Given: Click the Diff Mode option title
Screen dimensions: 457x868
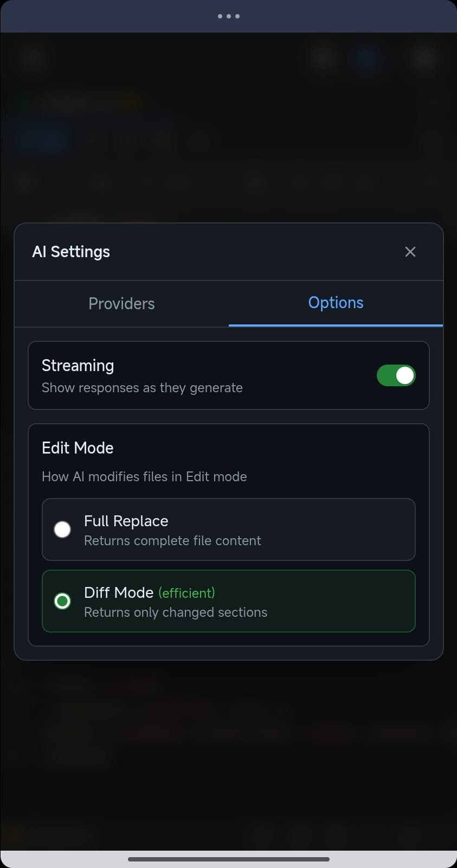Looking at the screenshot, I should [119, 592].
